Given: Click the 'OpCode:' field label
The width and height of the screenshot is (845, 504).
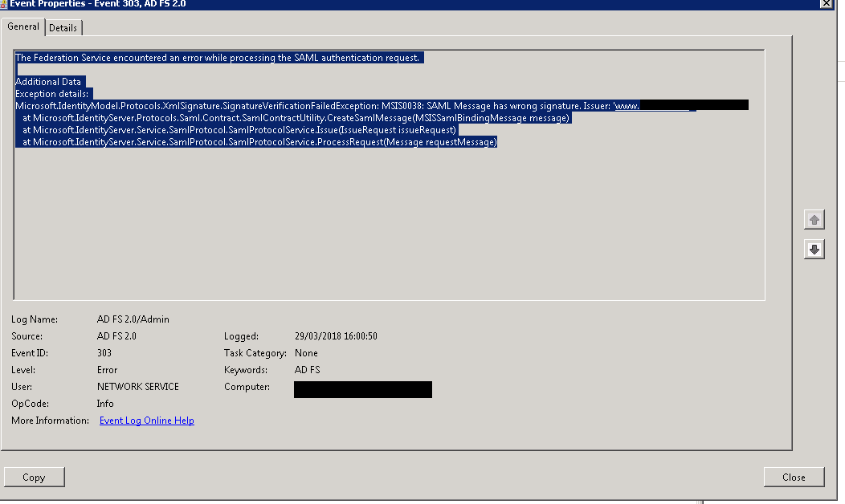Looking at the screenshot, I should coord(31,404).
